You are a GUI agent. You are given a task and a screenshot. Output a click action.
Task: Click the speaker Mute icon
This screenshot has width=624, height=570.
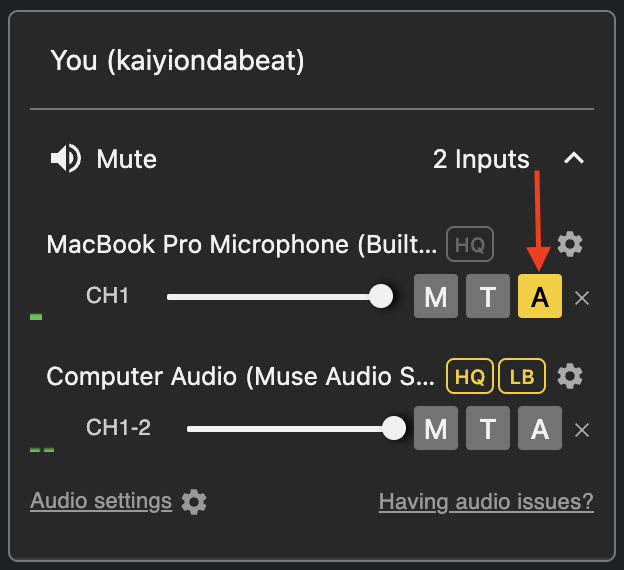(66, 158)
